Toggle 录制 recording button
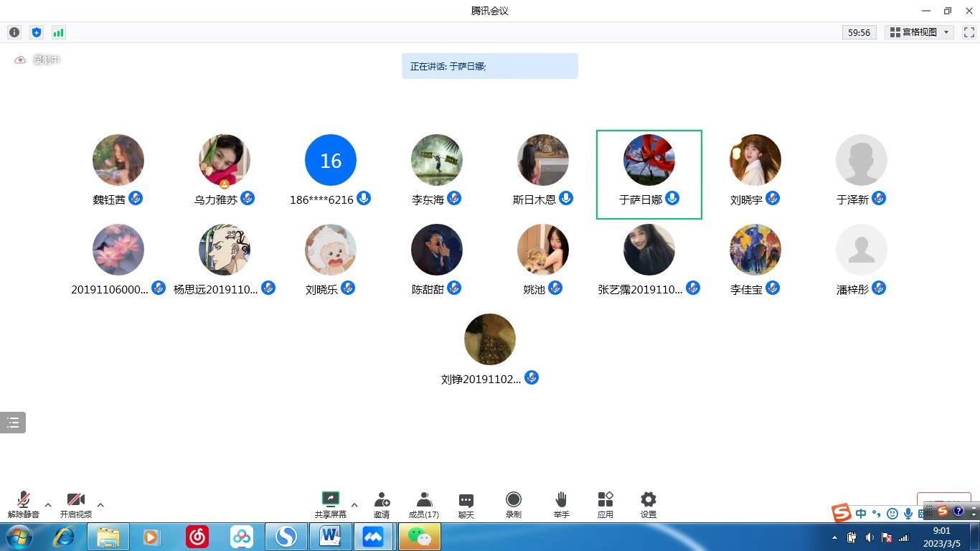 513,504
